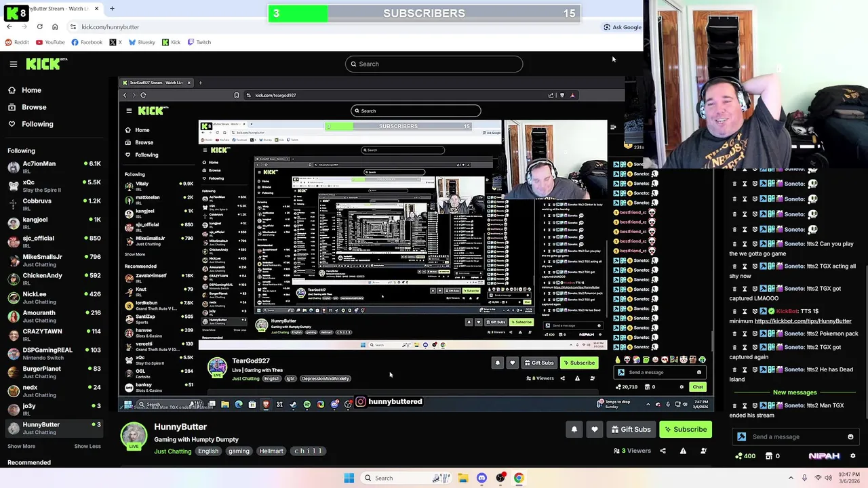
Task: Select the English tag
Action: click(x=208, y=451)
